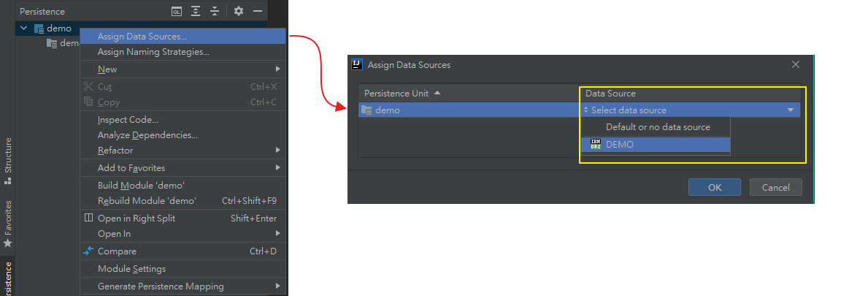Open the Select data source dropdown arrow
868x296 pixels.
(791, 110)
